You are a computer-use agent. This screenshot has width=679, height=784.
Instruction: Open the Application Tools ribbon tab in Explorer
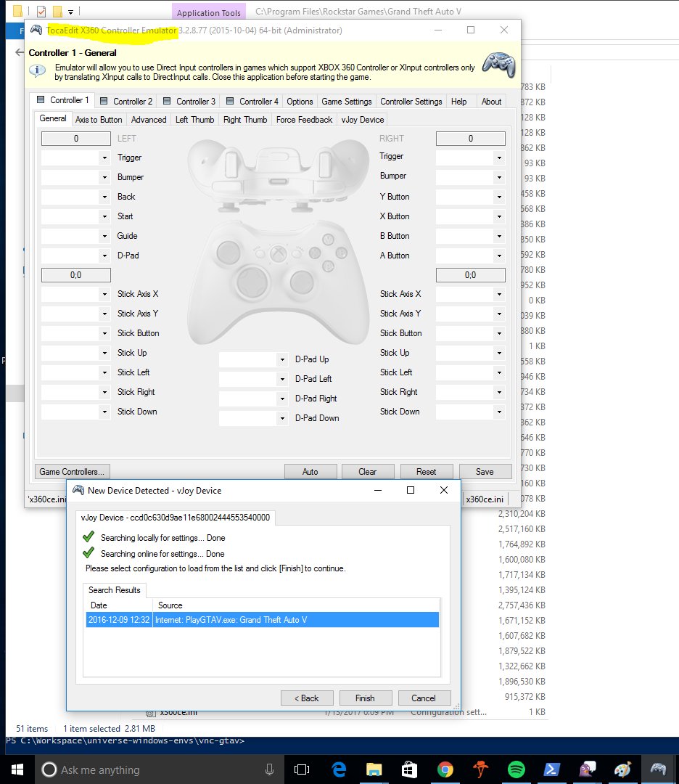pos(208,12)
